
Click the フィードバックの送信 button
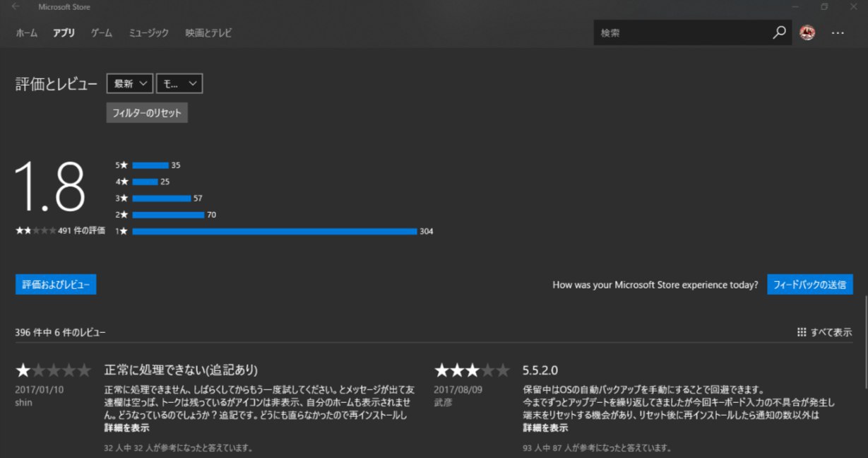pos(809,285)
